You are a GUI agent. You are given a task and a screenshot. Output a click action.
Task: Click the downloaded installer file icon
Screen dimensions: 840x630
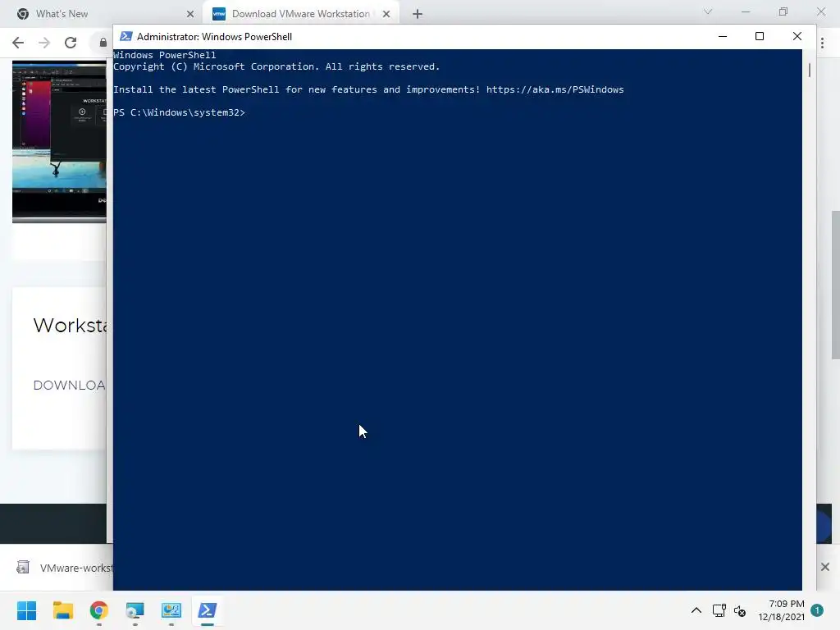coord(22,568)
